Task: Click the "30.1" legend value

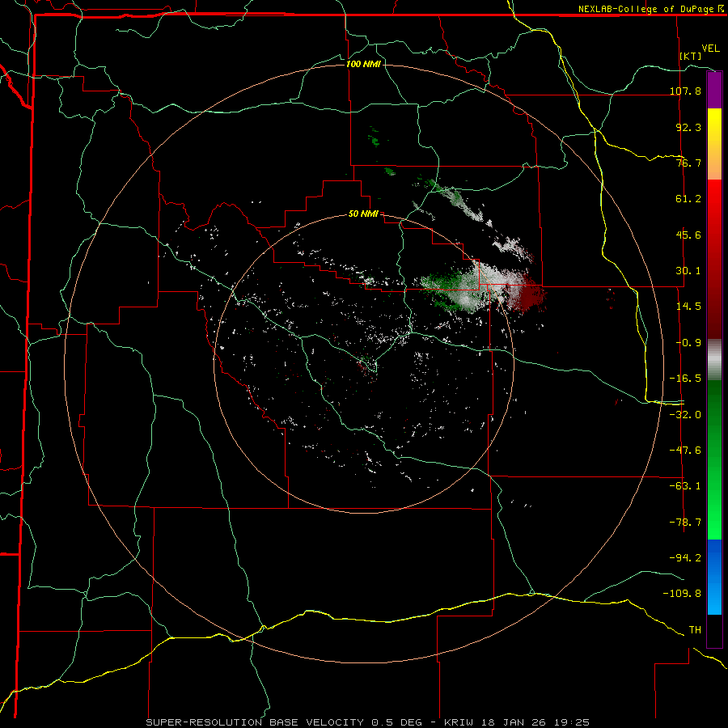Action: click(x=688, y=271)
